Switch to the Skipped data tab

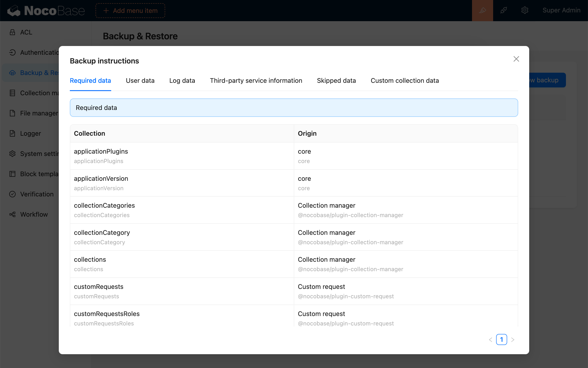336,80
